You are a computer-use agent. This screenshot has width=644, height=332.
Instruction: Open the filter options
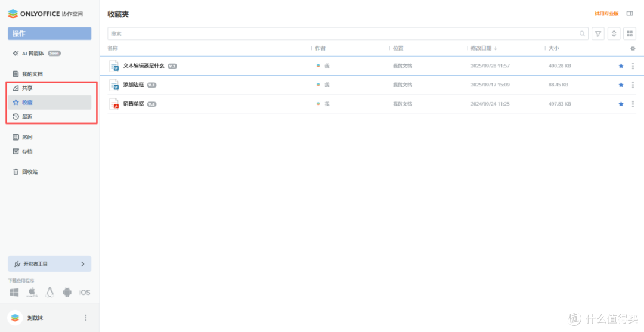tap(598, 33)
